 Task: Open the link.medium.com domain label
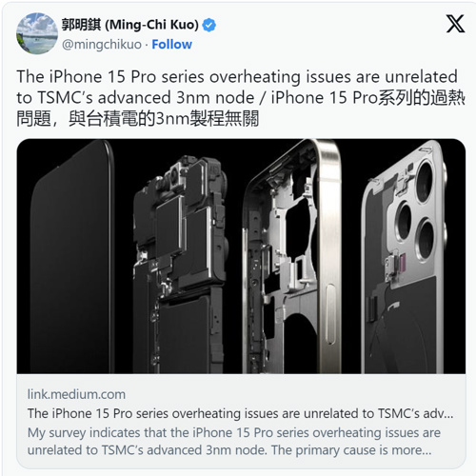[x=76, y=394]
